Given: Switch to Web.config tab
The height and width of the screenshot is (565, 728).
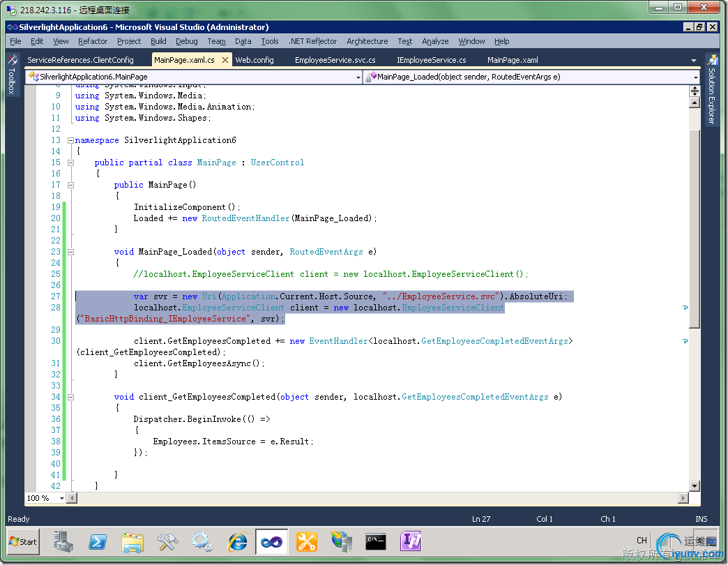Looking at the screenshot, I should (255, 60).
